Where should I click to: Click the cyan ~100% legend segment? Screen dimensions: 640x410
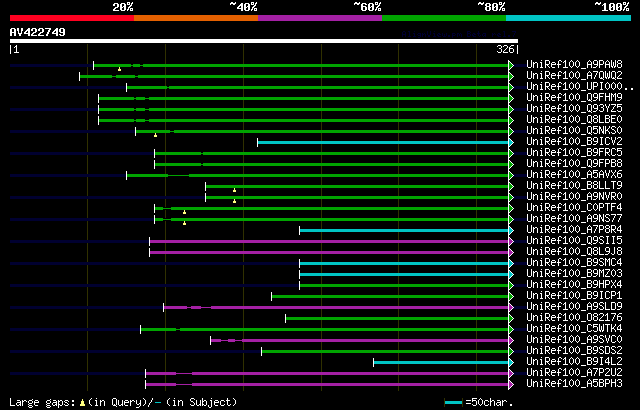[x=569, y=18]
